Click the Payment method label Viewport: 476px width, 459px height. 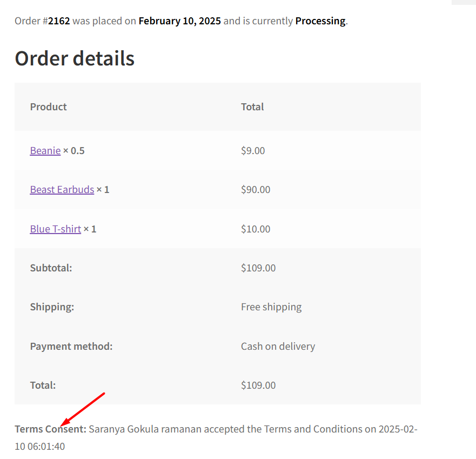(71, 346)
